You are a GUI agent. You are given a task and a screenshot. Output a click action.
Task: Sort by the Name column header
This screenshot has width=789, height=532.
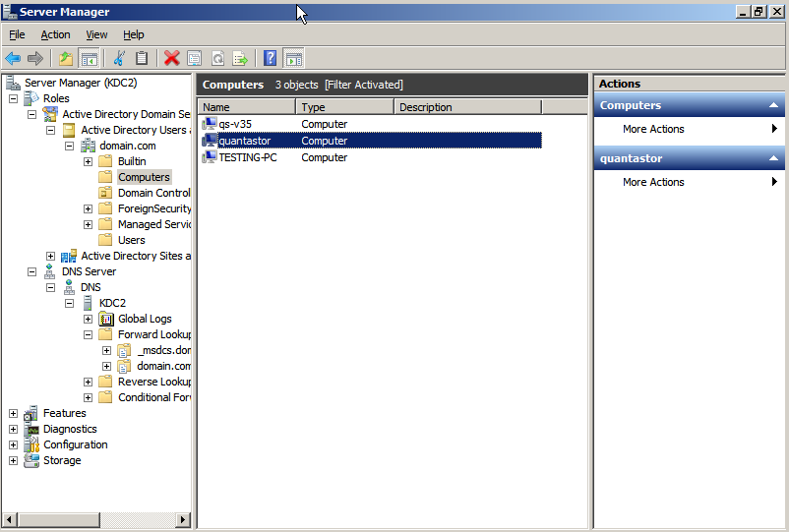tap(247, 107)
